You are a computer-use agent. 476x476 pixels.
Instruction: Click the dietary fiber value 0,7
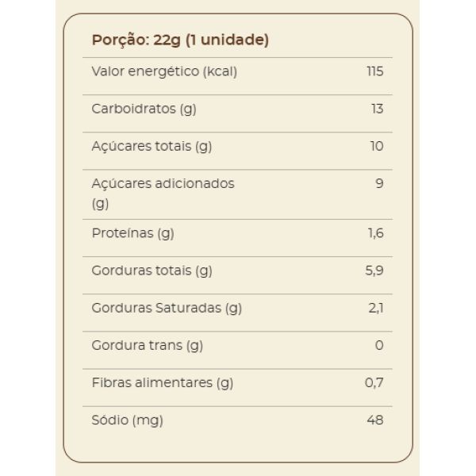click(374, 382)
